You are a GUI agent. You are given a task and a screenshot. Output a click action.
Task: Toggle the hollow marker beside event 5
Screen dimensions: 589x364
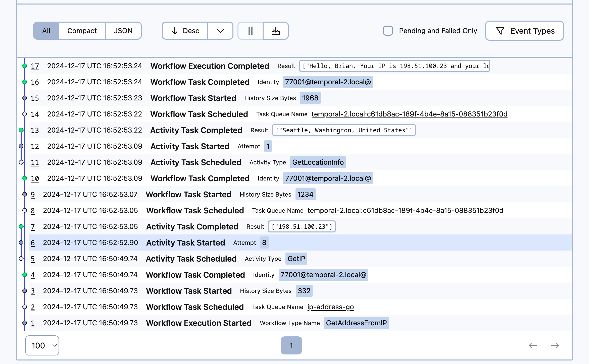21,259
